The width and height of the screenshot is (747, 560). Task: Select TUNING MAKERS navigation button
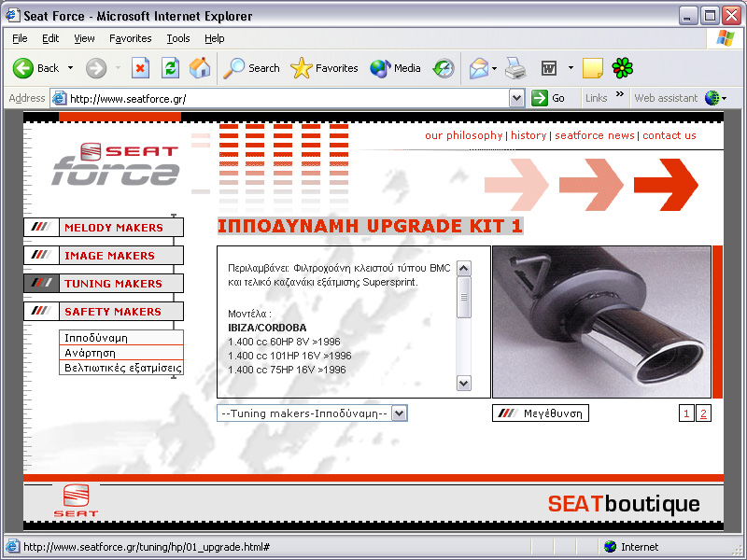(x=104, y=284)
